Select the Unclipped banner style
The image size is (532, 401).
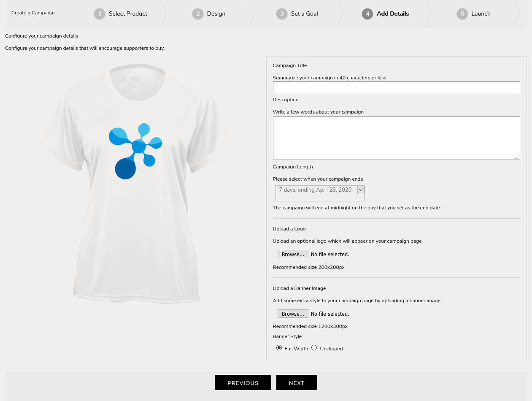point(314,348)
